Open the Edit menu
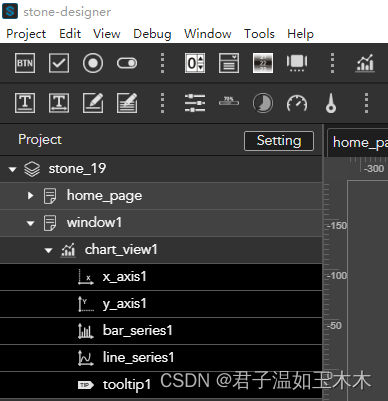Image resolution: width=388 pixels, height=401 pixels. click(70, 34)
